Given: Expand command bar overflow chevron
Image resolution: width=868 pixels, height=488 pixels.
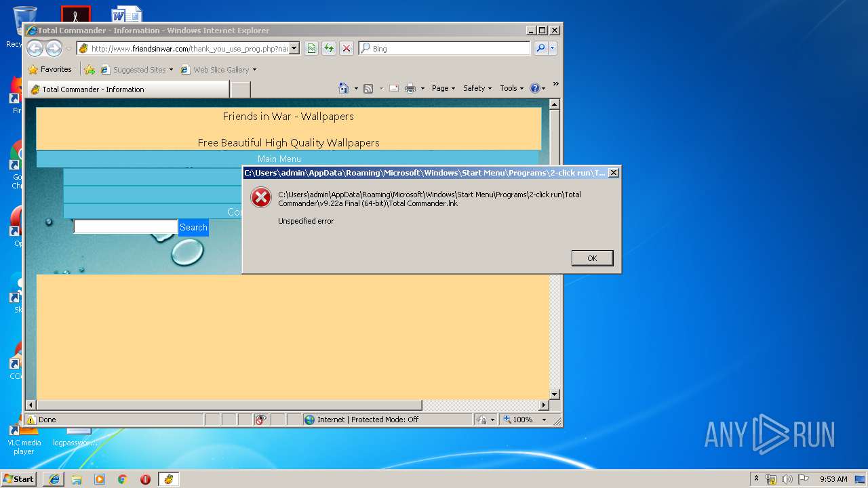Looking at the screenshot, I should coord(555,84).
